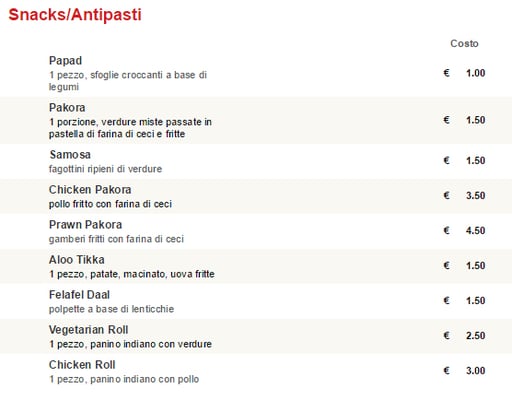Image resolution: width=512 pixels, height=400 pixels.
Task: Select the Papad menu item
Action: click(65, 61)
